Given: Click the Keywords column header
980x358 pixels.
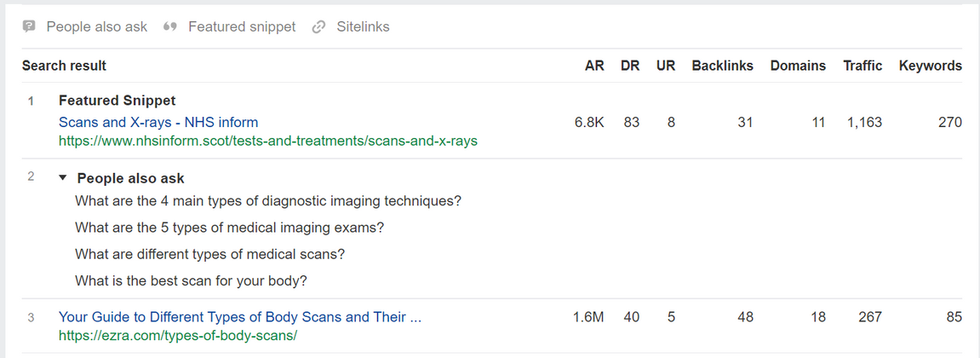Looking at the screenshot, I should pos(930,66).
